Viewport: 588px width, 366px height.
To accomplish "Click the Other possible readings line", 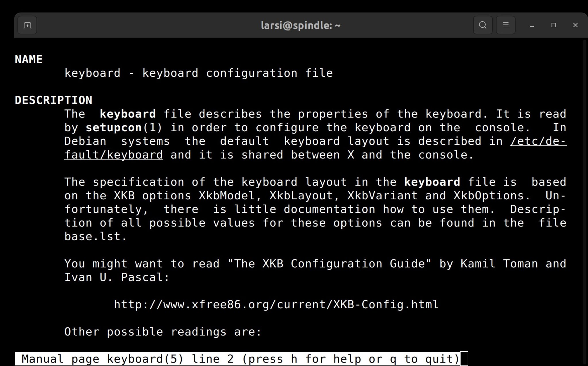I will click(x=162, y=332).
